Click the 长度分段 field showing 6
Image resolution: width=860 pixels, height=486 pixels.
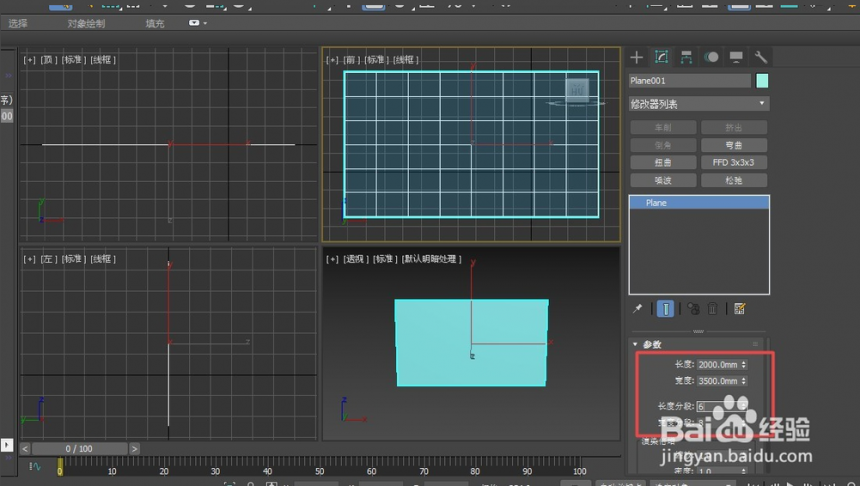(718, 406)
